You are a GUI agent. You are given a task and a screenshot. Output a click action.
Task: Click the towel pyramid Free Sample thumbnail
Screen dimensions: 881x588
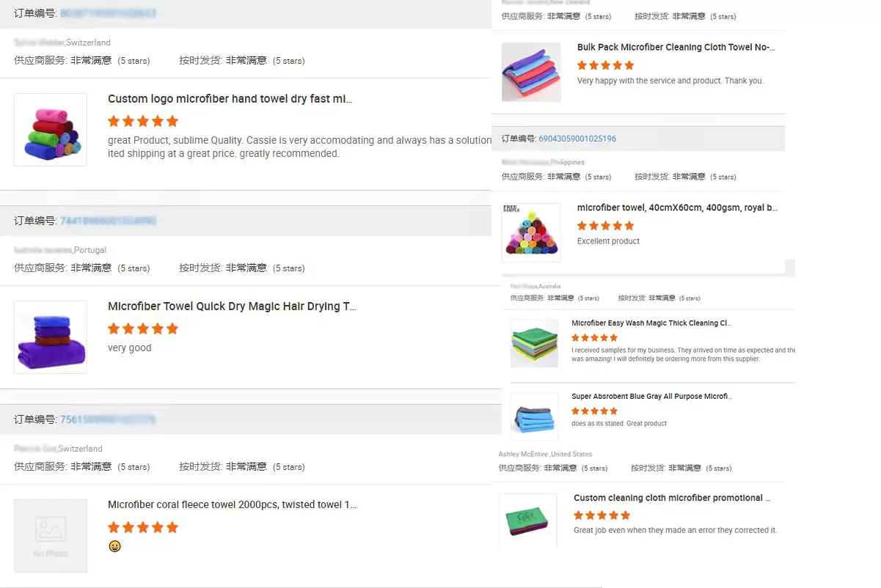[531, 232]
